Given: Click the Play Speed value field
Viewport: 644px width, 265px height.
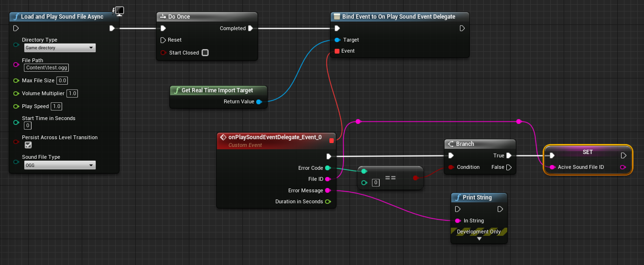Looking at the screenshot, I should coord(56,106).
